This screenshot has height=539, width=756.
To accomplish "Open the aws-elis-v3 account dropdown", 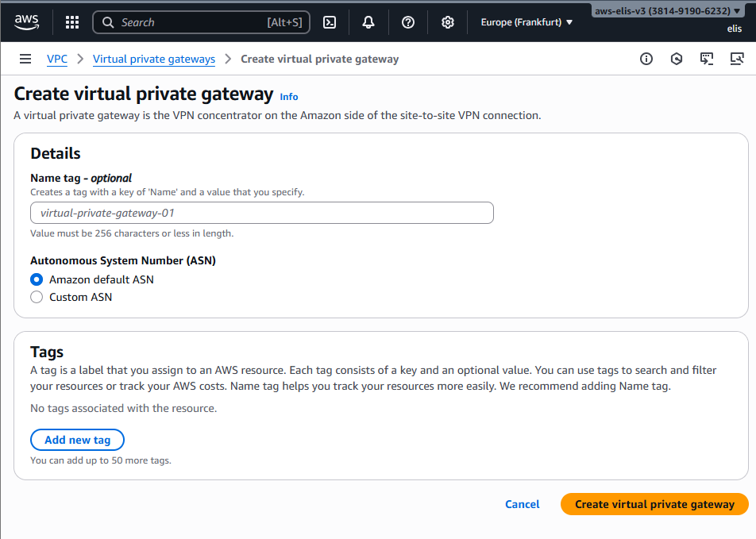I will 669,11.
